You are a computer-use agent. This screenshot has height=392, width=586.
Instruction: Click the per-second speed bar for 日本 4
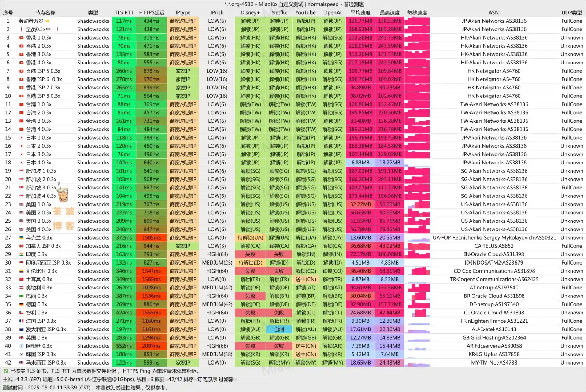coord(417,163)
